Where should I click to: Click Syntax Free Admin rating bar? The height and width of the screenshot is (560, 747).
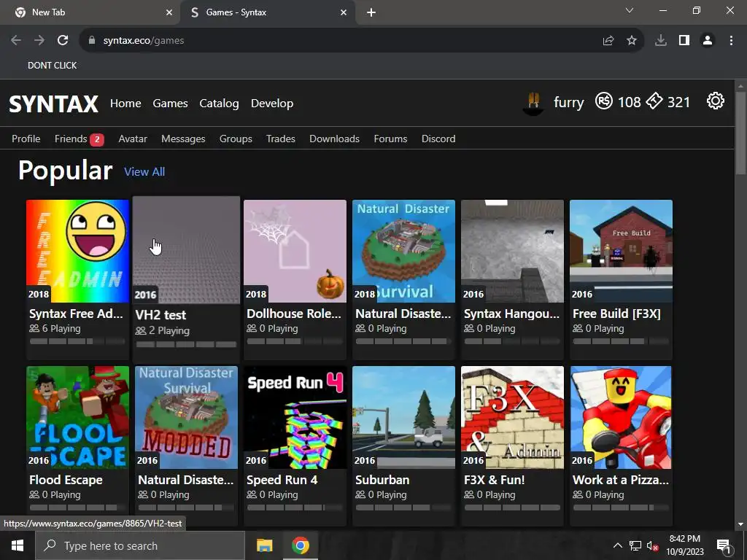point(77,341)
